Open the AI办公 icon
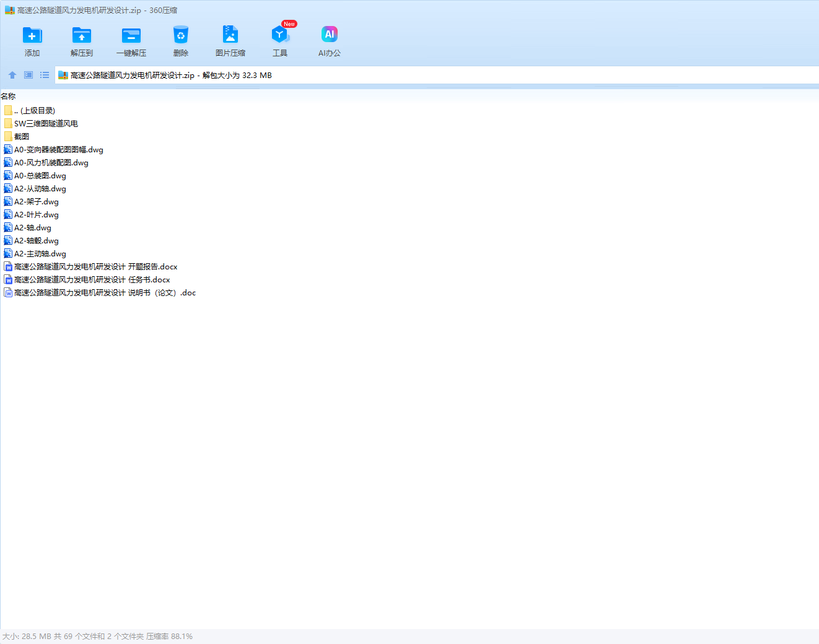 coord(330,34)
